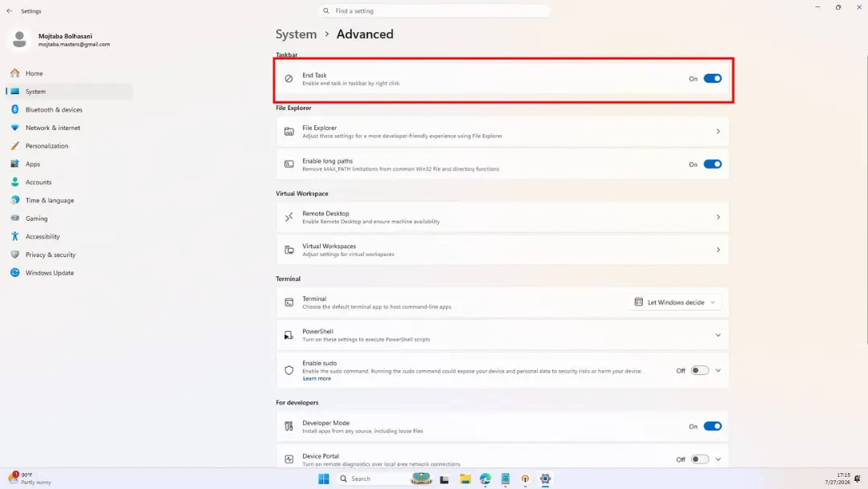
Task: Open Virtual Workspaces chevron
Action: tap(718, 250)
